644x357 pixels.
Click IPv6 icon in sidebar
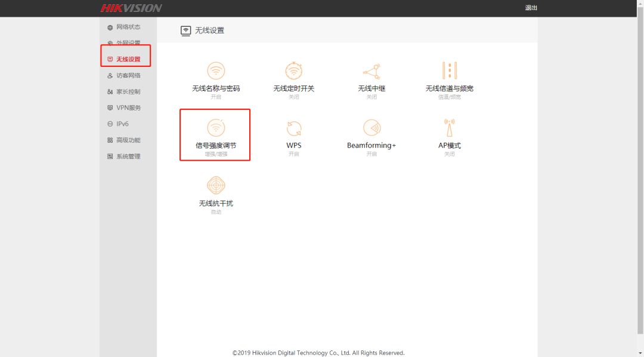pos(110,124)
